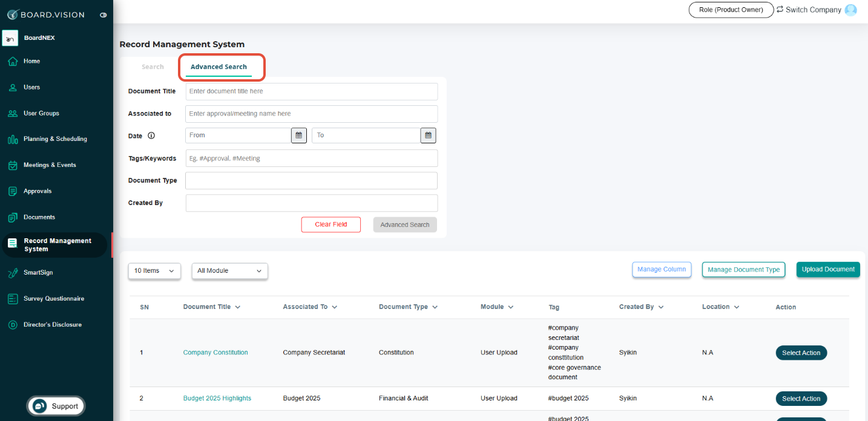
Task: Select the Advanced Search tab
Action: click(x=219, y=67)
